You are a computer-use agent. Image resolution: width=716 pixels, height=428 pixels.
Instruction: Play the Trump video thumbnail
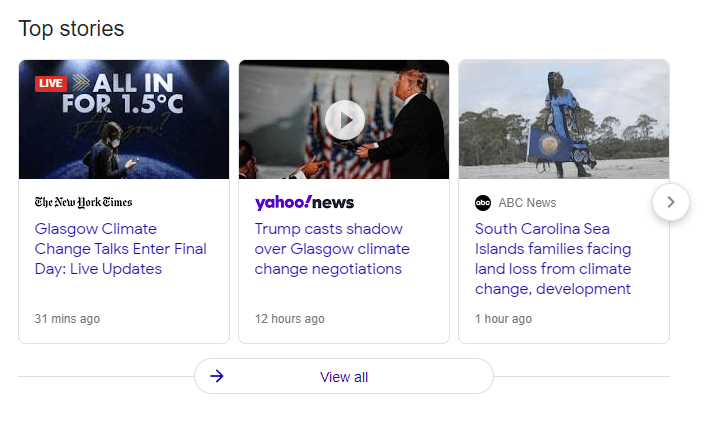point(344,120)
